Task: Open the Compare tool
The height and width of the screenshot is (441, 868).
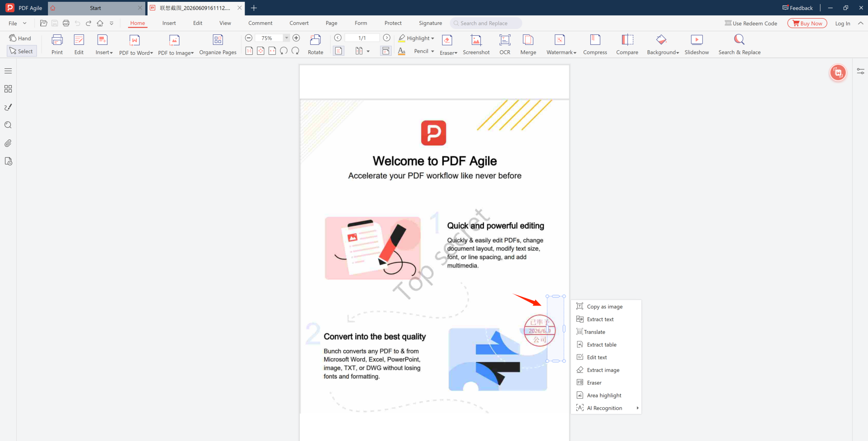Action: coord(627,44)
